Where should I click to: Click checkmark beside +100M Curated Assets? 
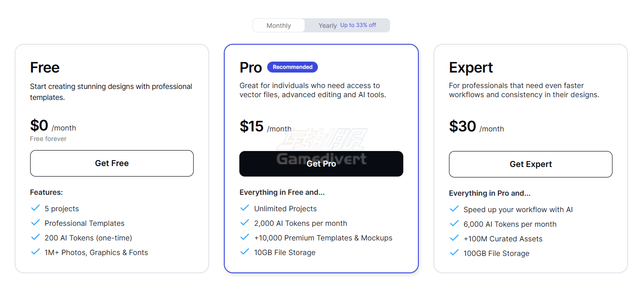pyautogui.click(x=454, y=238)
